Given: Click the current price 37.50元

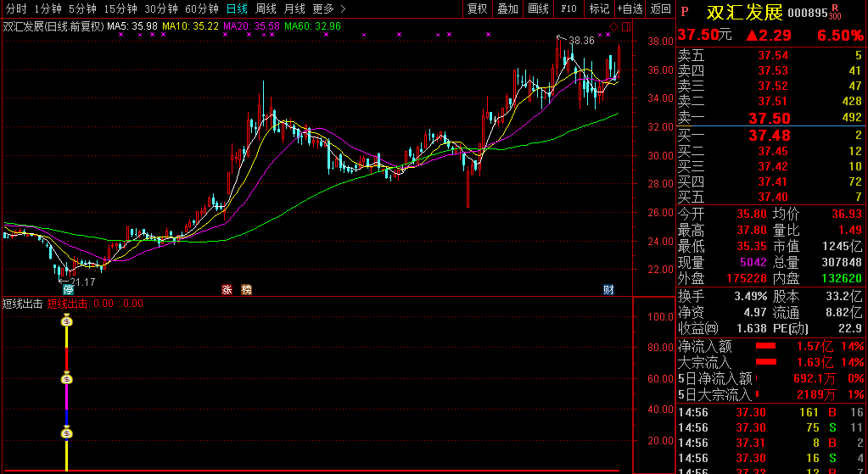Looking at the screenshot, I should point(705,35).
